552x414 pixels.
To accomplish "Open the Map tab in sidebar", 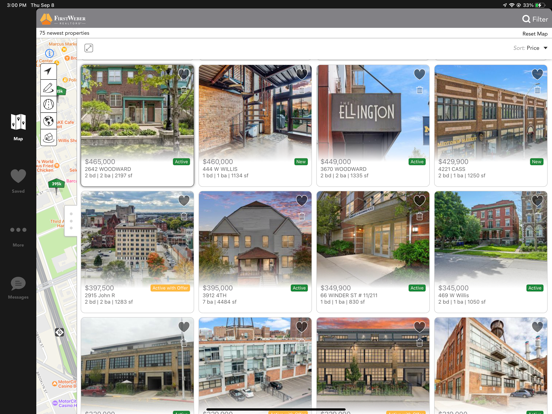I will [x=18, y=127].
